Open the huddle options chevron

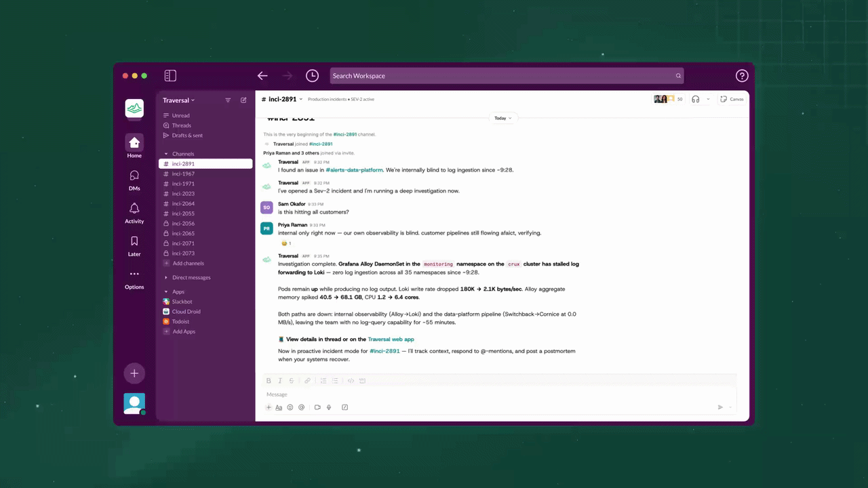(708, 99)
